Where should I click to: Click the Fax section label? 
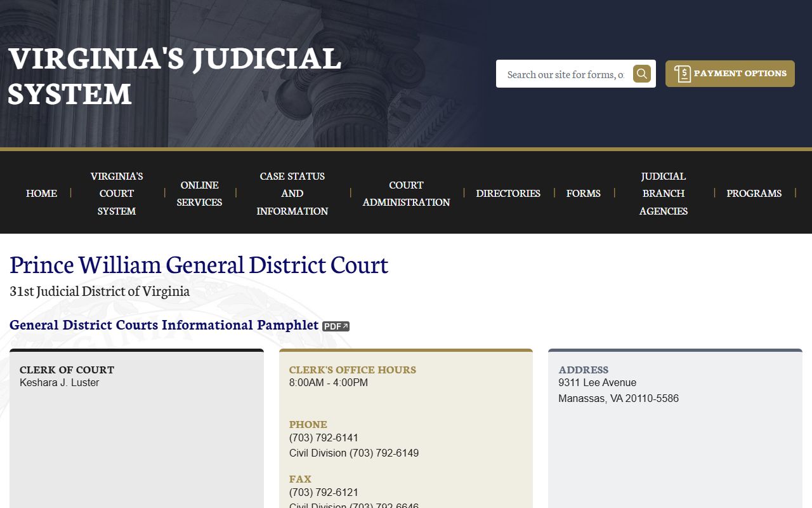click(x=301, y=479)
